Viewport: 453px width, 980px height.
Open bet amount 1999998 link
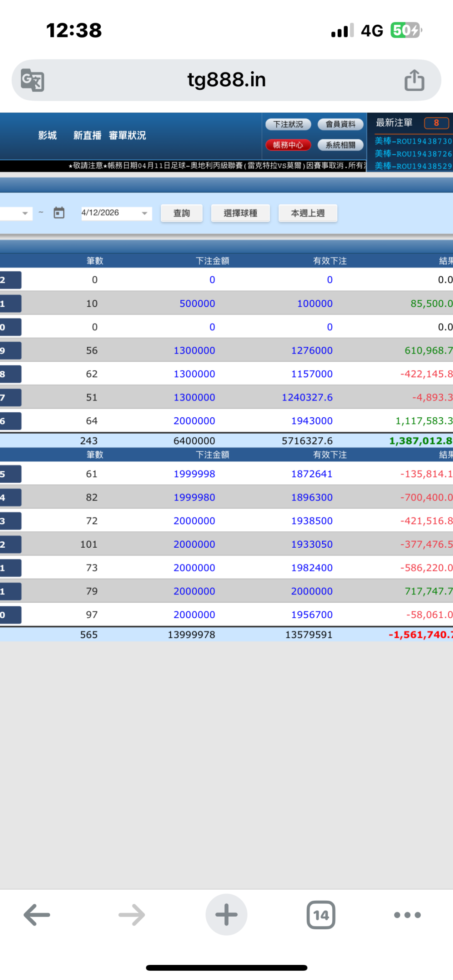click(194, 474)
